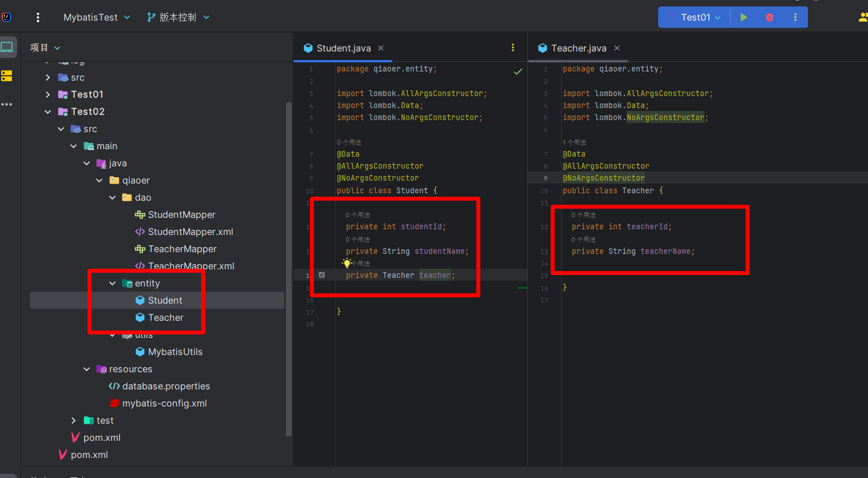Click the green inspection checkmark in Student.java
The width and height of the screenshot is (868, 478).
click(518, 71)
